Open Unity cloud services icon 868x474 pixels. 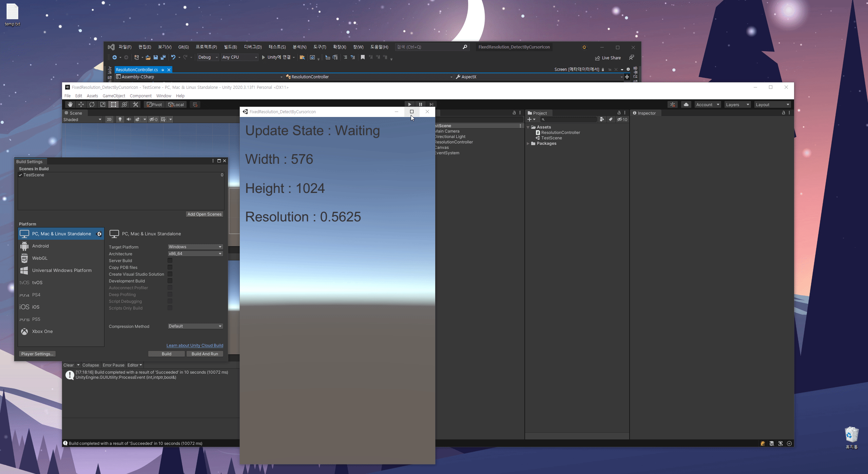[686, 104]
